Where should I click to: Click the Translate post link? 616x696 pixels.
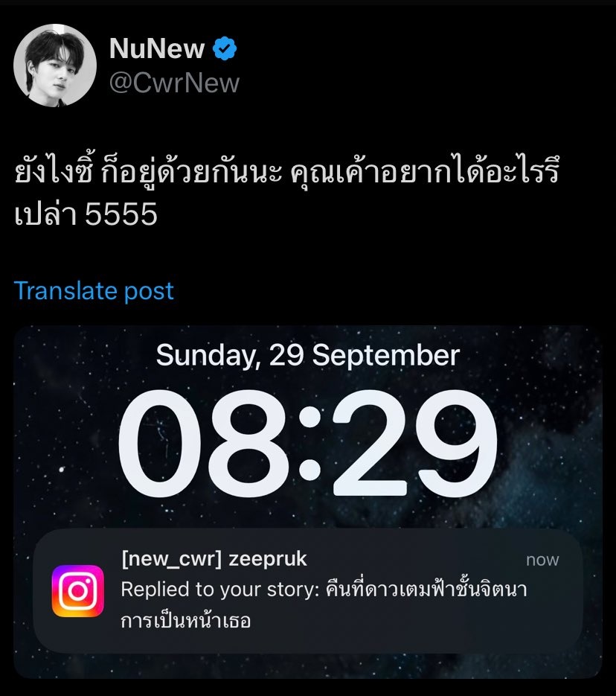(x=94, y=291)
